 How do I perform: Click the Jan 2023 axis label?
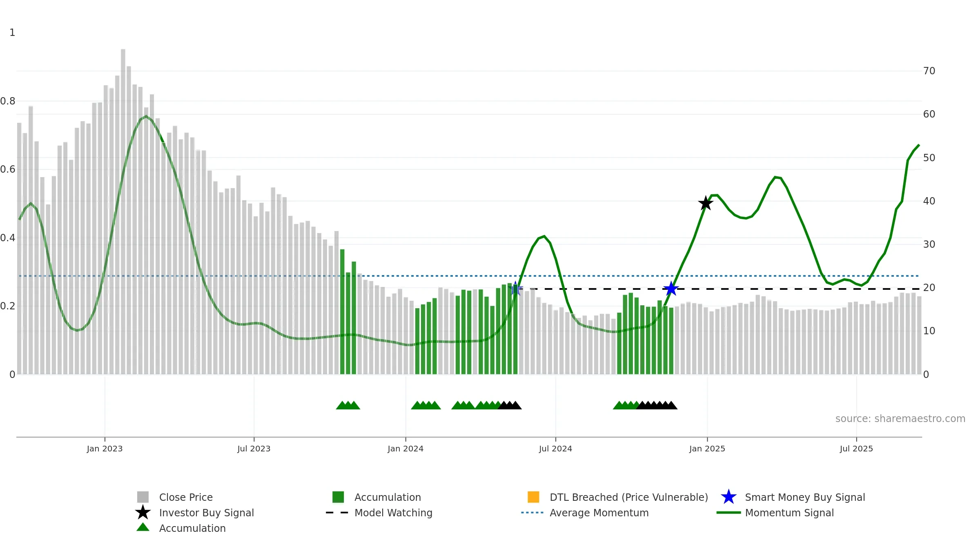pos(105,449)
